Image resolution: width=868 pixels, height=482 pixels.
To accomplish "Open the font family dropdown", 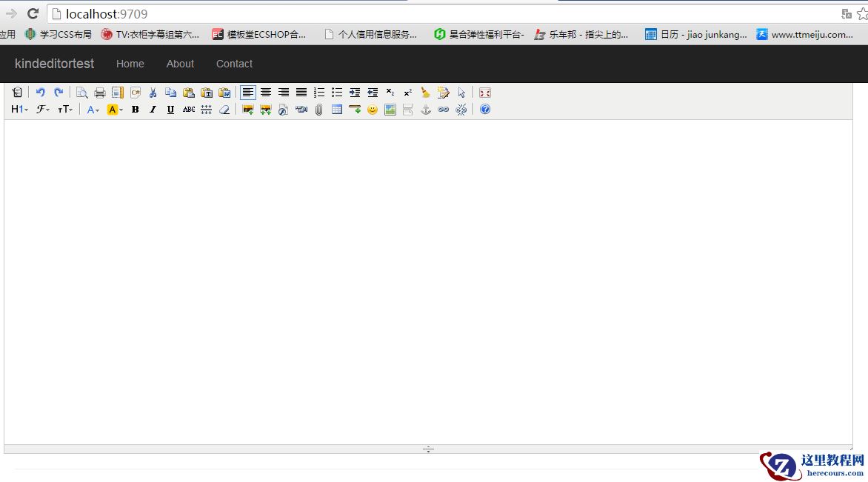I will pos(42,109).
